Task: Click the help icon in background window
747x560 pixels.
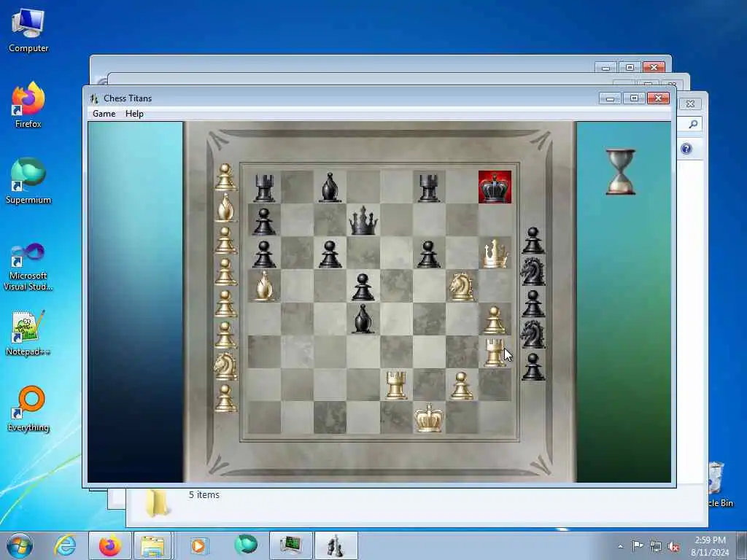Action: (x=686, y=149)
